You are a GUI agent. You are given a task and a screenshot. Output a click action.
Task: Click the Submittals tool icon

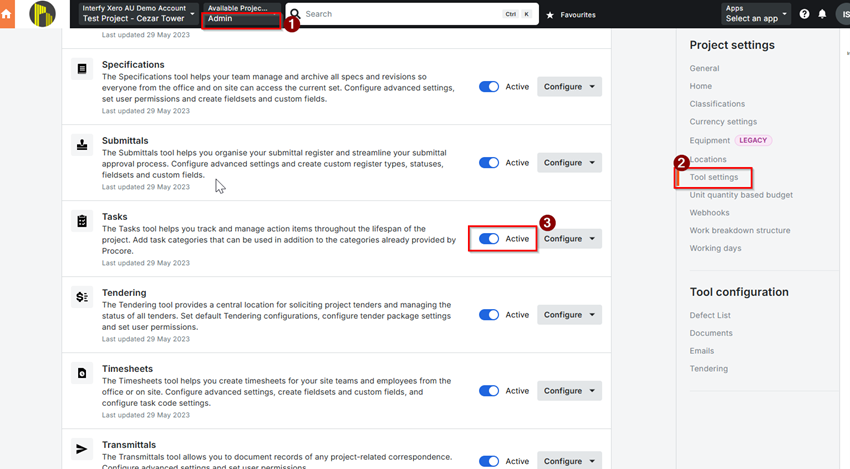pyautogui.click(x=82, y=145)
